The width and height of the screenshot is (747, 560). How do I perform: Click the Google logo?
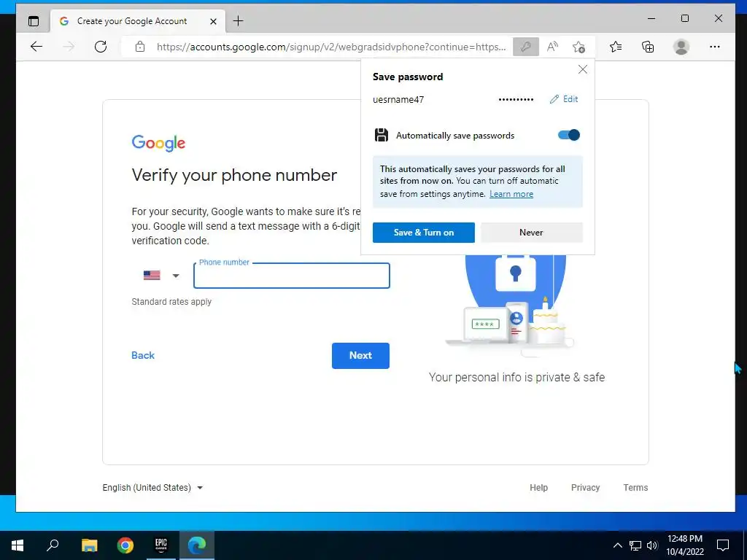pyautogui.click(x=158, y=143)
